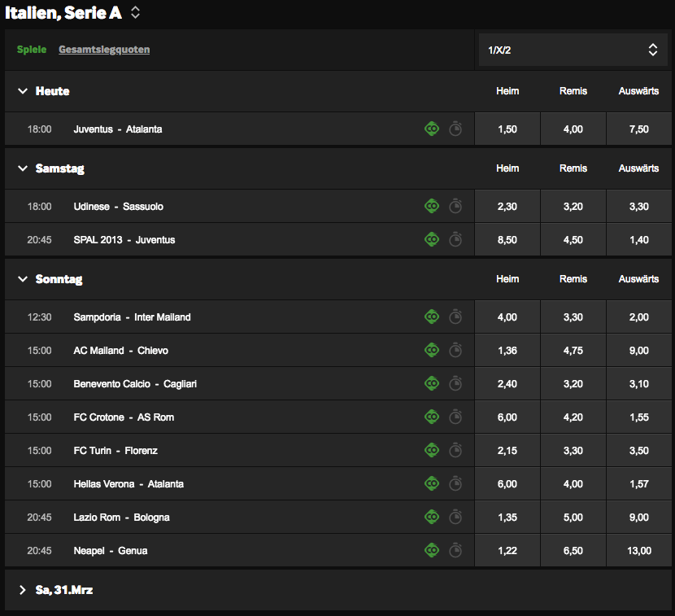Open cash-out icon for Neapel - Genua
The height and width of the screenshot is (616, 675).
(x=432, y=550)
